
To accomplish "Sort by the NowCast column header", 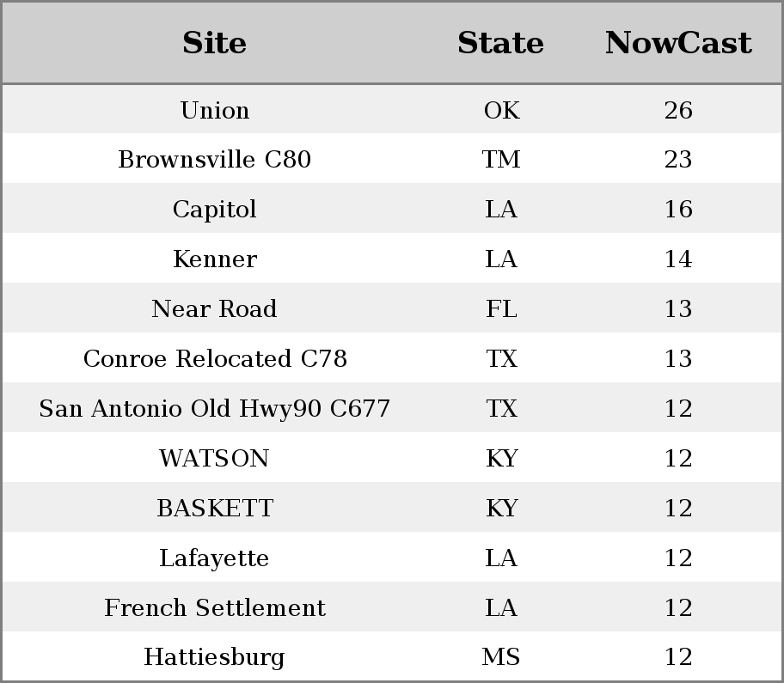I will 678,43.
